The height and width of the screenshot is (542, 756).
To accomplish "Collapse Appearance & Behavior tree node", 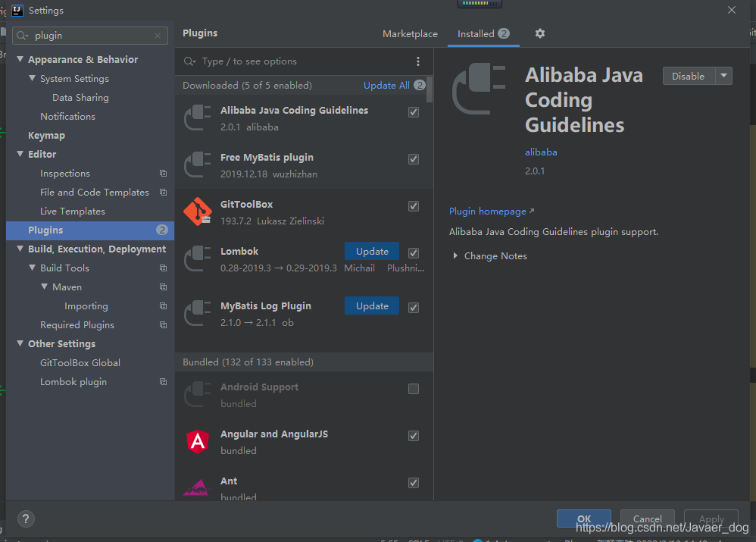I will 20,59.
